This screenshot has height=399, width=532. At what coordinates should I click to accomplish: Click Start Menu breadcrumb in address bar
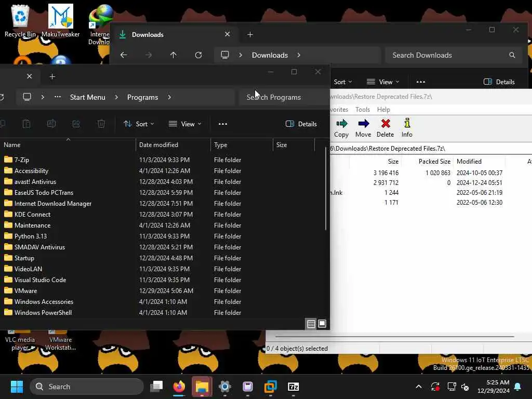(x=87, y=97)
